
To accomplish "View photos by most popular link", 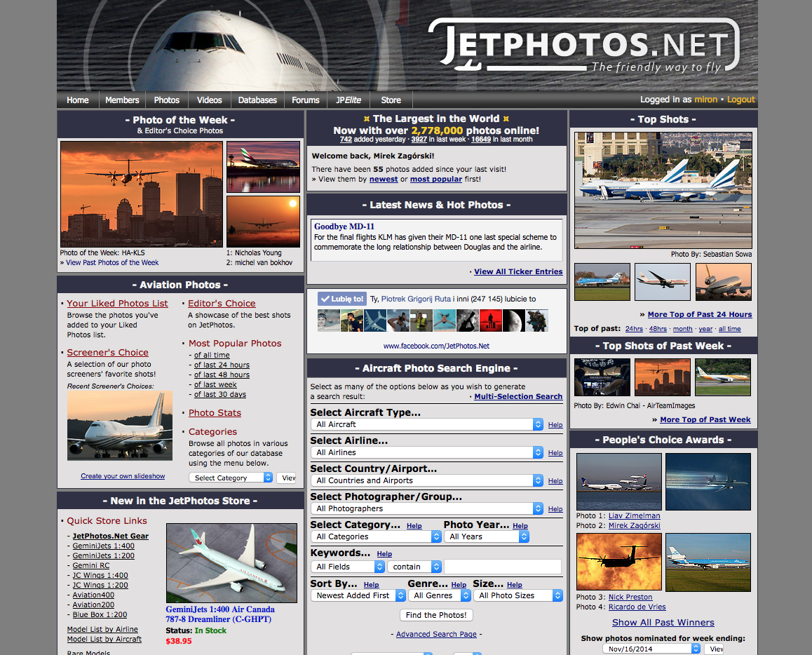I will [436, 179].
